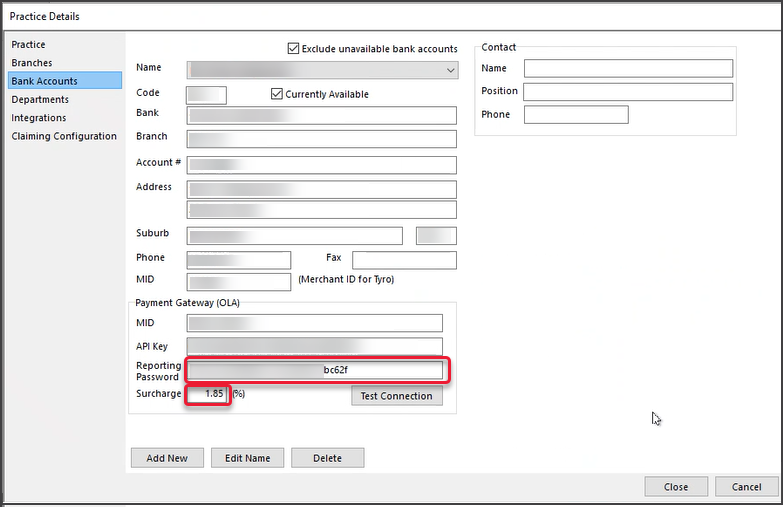Image resolution: width=783 pixels, height=507 pixels.
Task: Toggle Currently Available checkbox
Action: coord(277,94)
